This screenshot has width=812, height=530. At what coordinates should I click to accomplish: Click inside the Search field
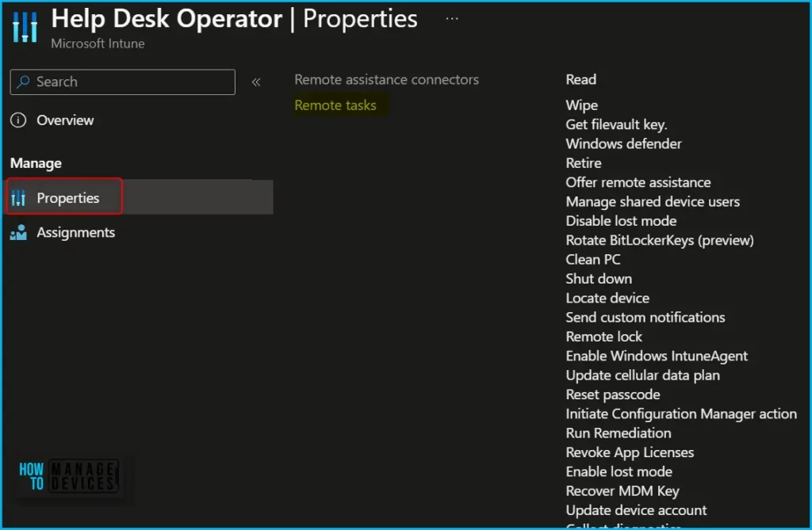pyautogui.click(x=123, y=82)
